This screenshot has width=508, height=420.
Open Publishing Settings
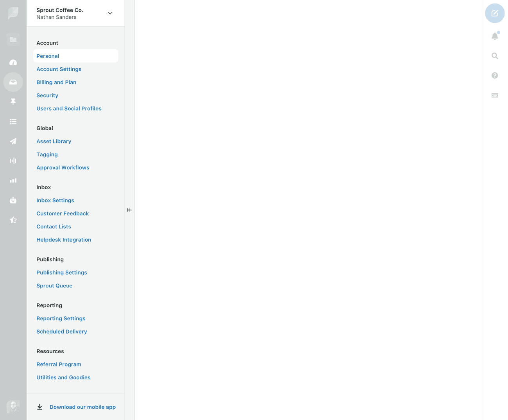62,273
